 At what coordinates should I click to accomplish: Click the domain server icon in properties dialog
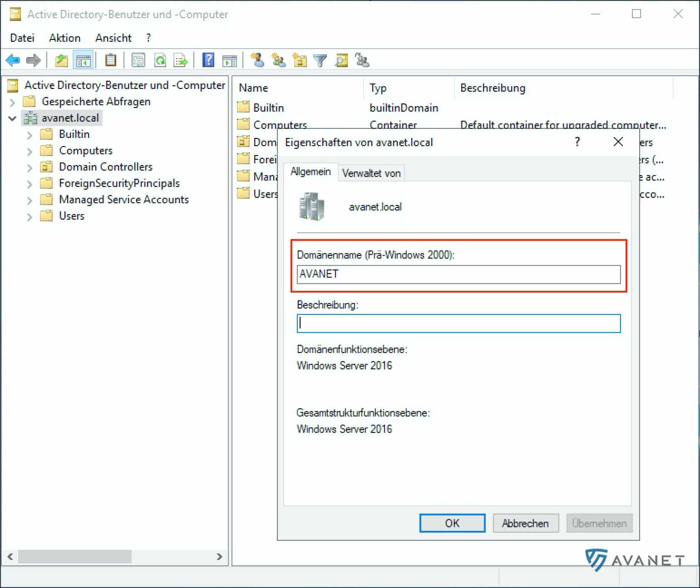click(311, 206)
